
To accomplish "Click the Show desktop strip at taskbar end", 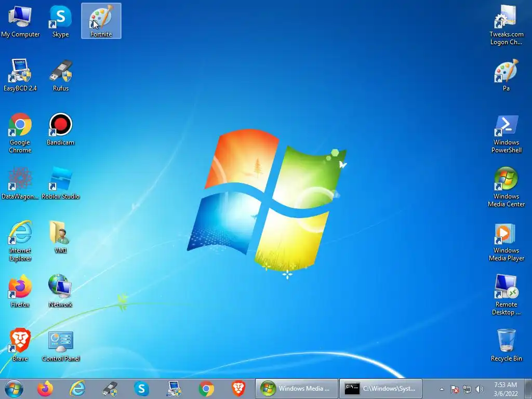I will click(x=528, y=389).
